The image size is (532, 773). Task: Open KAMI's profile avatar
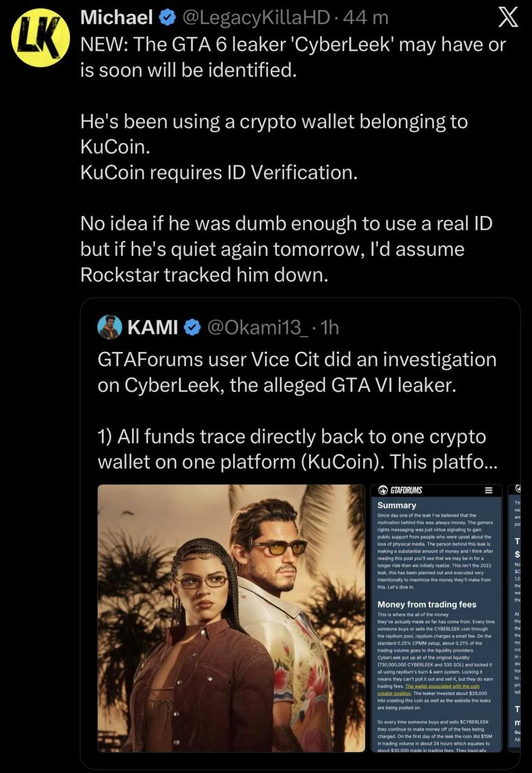tap(109, 327)
